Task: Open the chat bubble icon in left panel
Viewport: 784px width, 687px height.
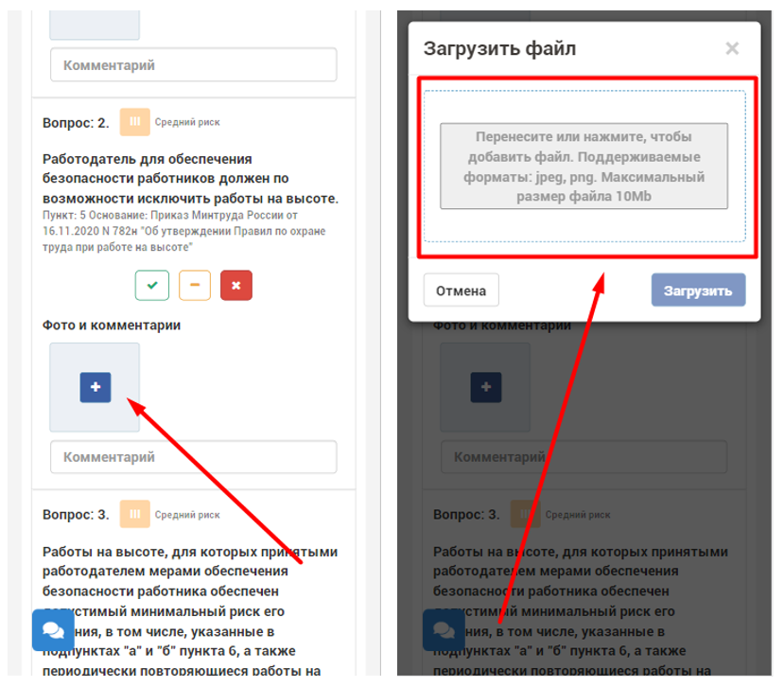Action: (53, 629)
